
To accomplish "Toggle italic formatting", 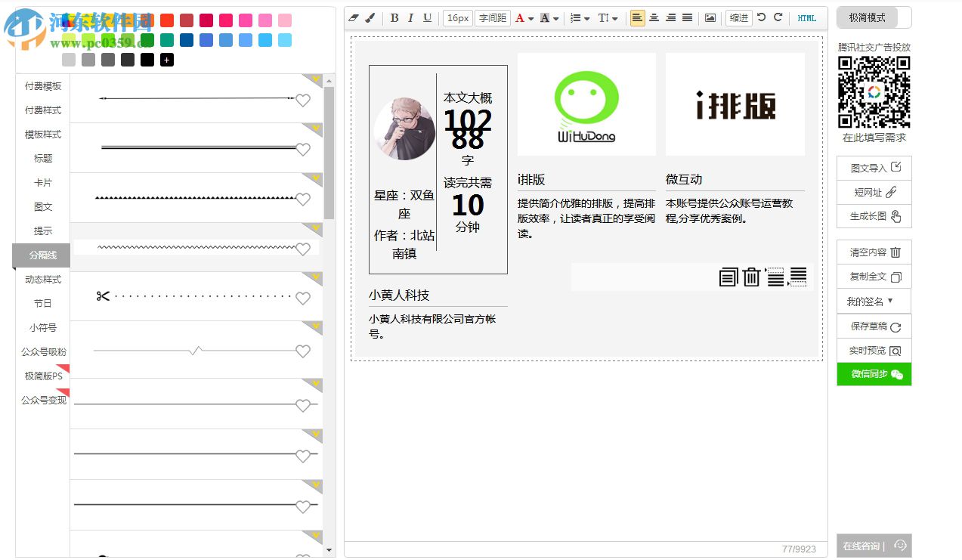I will point(410,18).
